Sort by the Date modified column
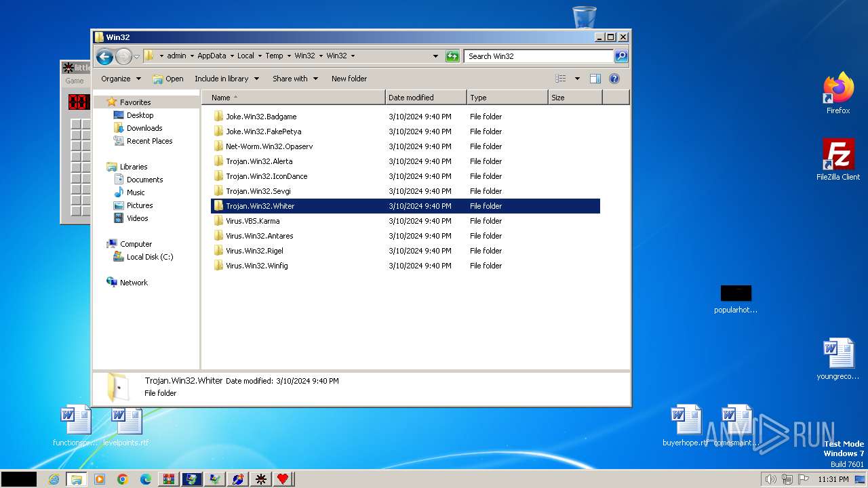The height and width of the screenshot is (488, 868). click(426, 98)
